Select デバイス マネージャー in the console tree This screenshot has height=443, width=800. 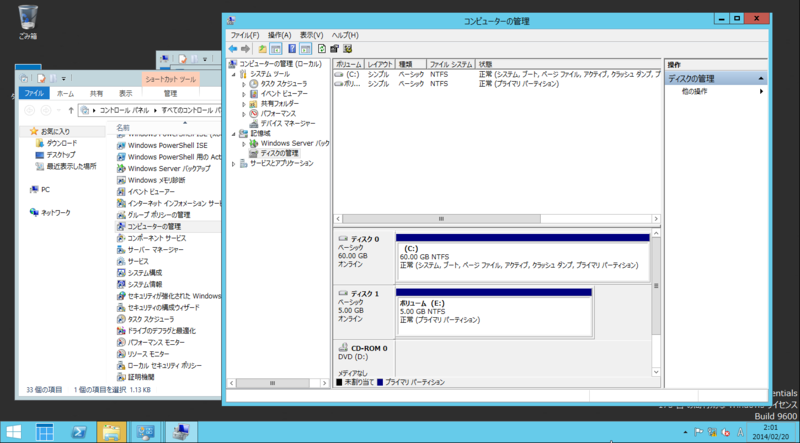[x=287, y=124]
